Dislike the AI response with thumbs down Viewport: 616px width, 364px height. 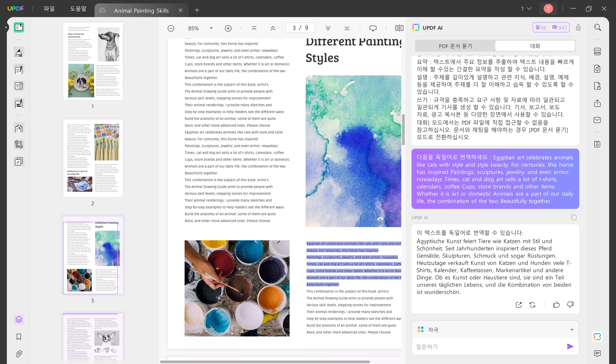[x=570, y=305]
